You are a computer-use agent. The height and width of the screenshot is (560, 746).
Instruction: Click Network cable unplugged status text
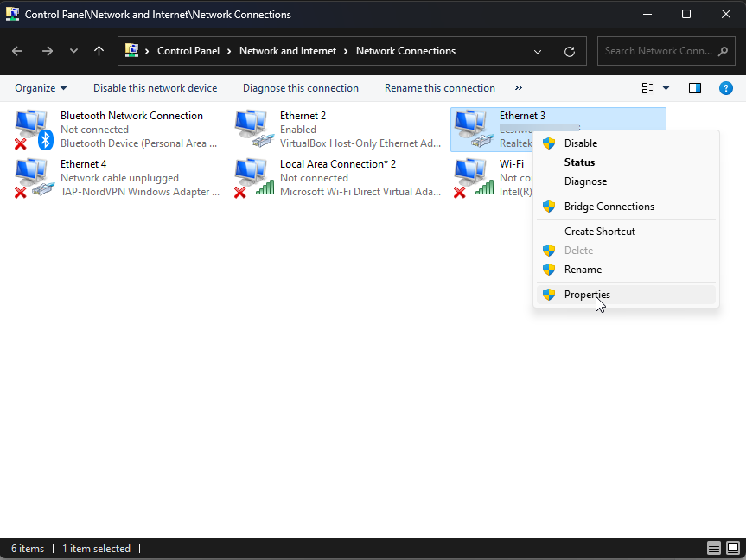tap(119, 178)
